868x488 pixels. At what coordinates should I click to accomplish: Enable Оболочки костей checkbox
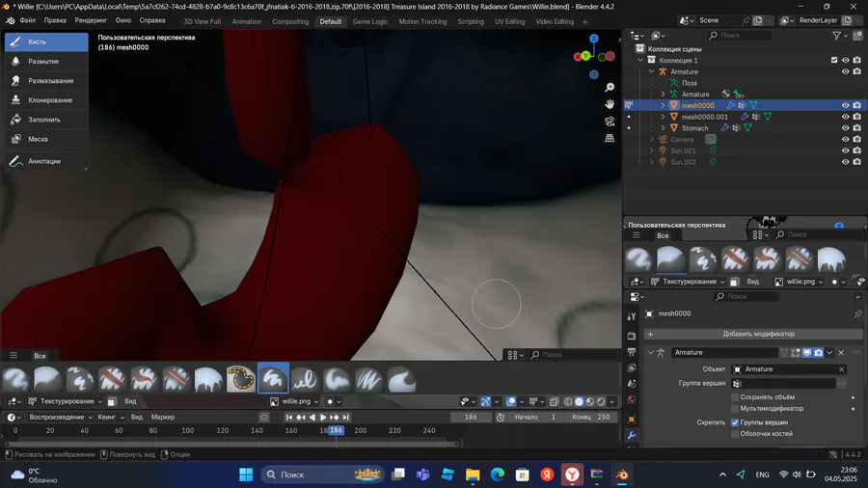[x=735, y=434]
